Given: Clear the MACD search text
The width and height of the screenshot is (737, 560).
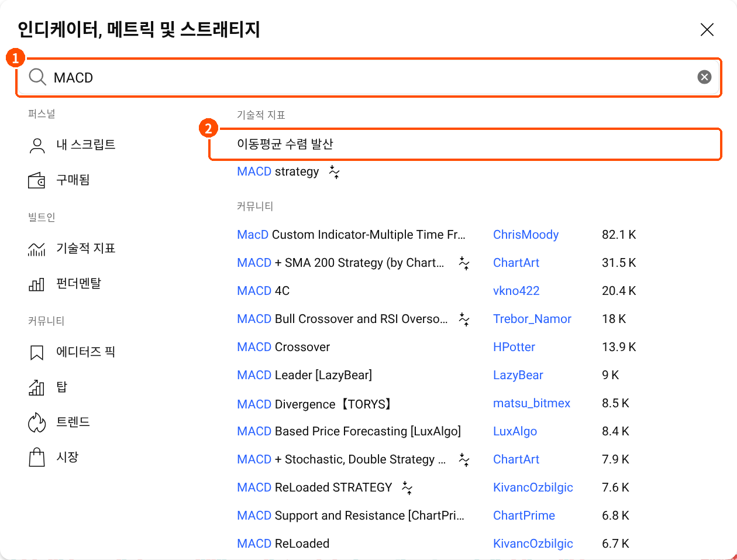Looking at the screenshot, I should [x=704, y=77].
